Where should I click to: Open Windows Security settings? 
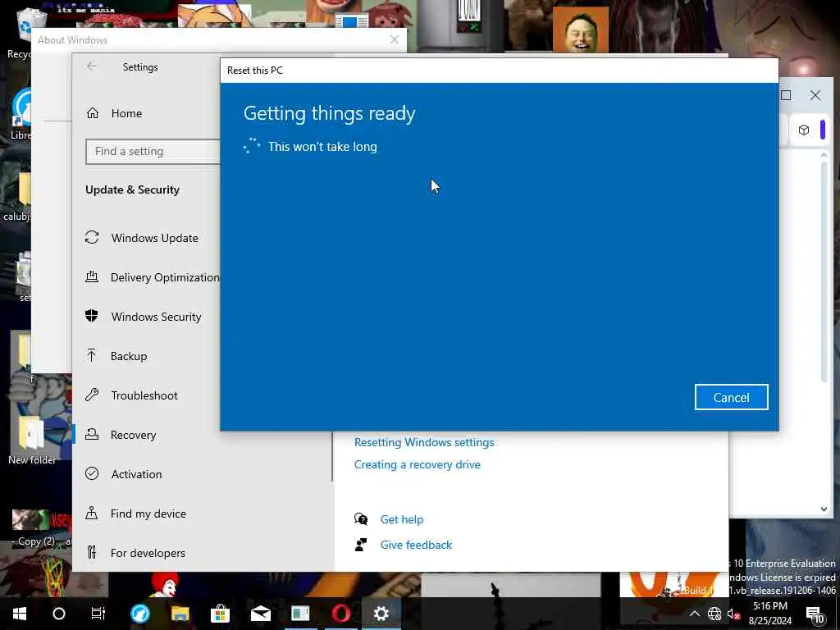tap(157, 317)
